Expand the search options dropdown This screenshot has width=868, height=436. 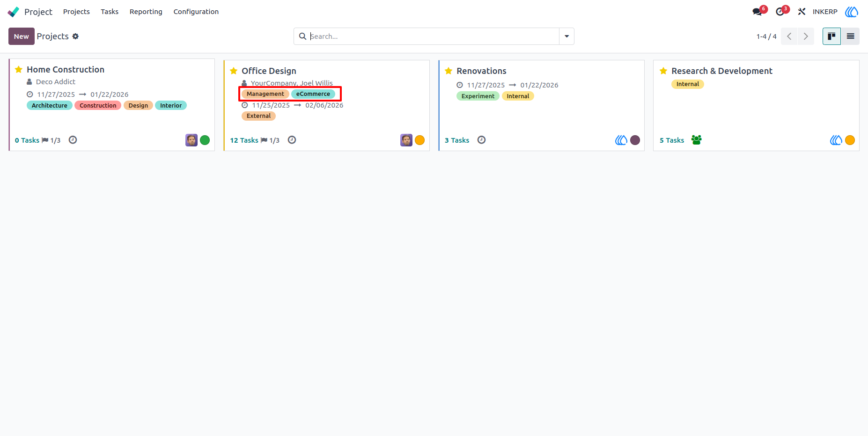click(x=566, y=36)
